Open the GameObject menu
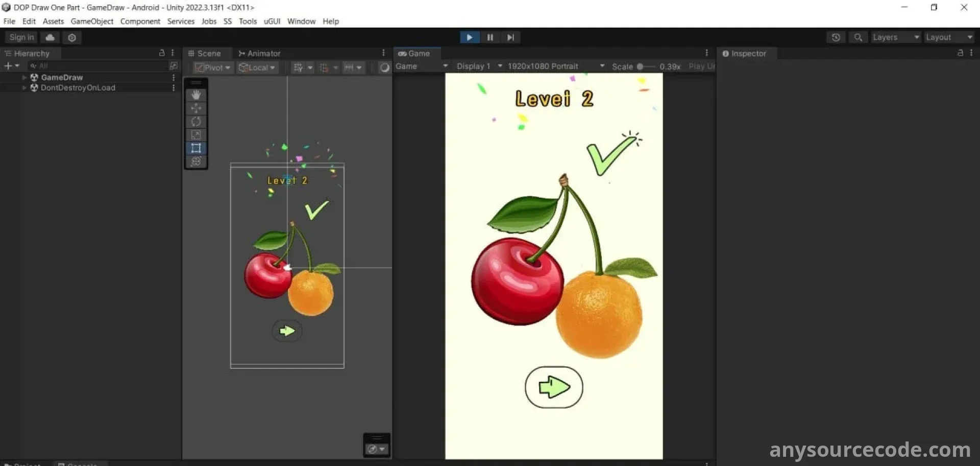 pyautogui.click(x=92, y=21)
